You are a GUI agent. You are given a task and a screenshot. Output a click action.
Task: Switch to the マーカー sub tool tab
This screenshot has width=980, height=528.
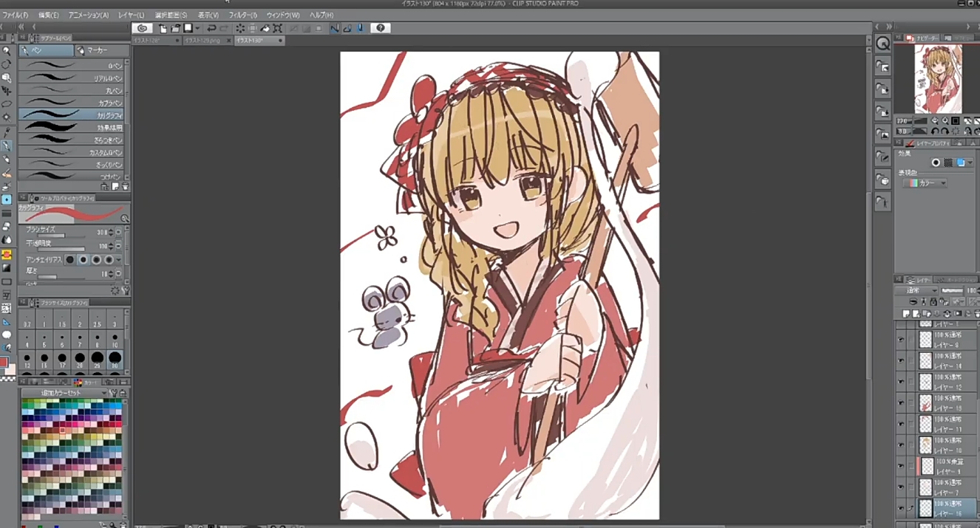(102, 50)
